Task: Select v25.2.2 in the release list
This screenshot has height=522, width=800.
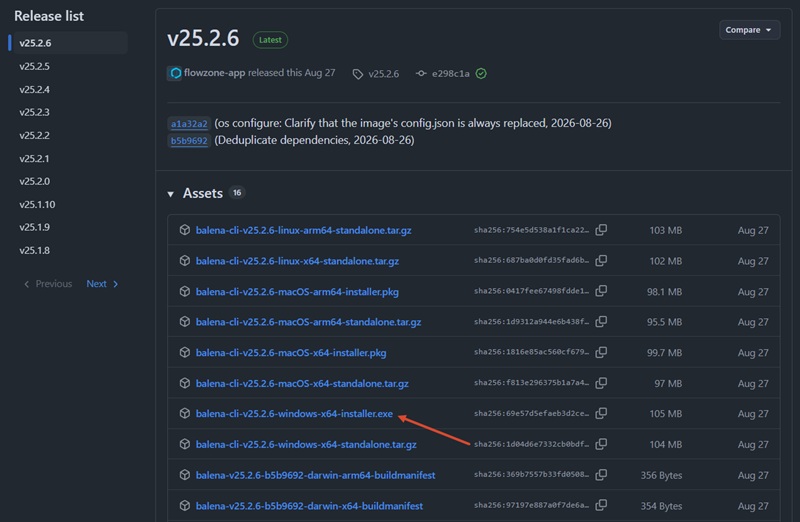Action: pos(35,135)
